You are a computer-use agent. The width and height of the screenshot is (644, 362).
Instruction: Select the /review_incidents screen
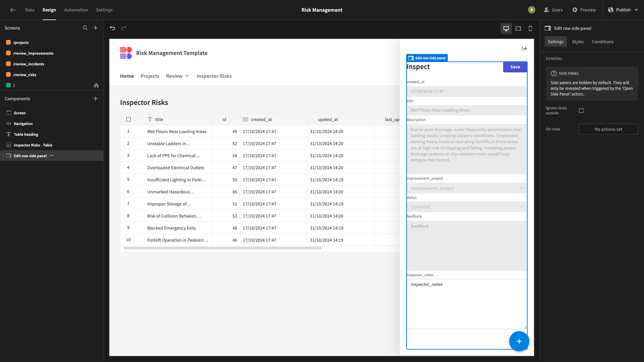click(x=52, y=64)
